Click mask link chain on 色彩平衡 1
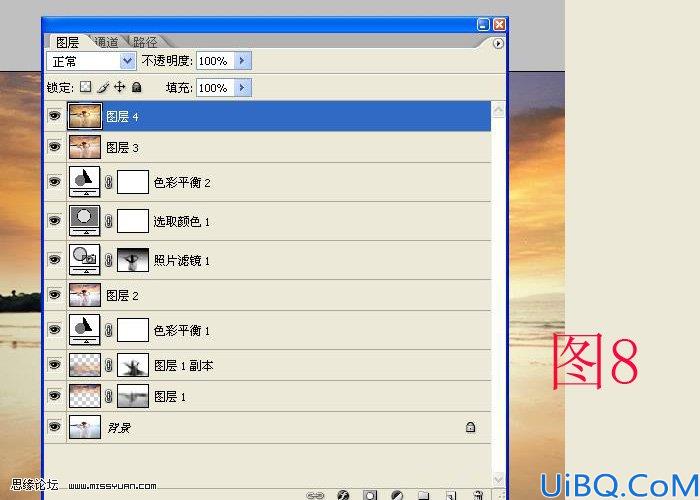This screenshot has height=500, width=700. click(x=108, y=330)
